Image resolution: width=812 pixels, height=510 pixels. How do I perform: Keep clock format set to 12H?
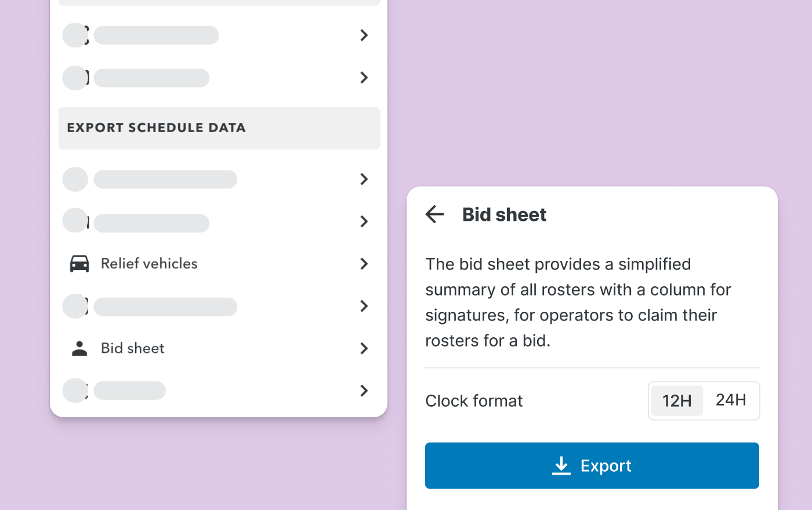pyautogui.click(x=677, y=400)
